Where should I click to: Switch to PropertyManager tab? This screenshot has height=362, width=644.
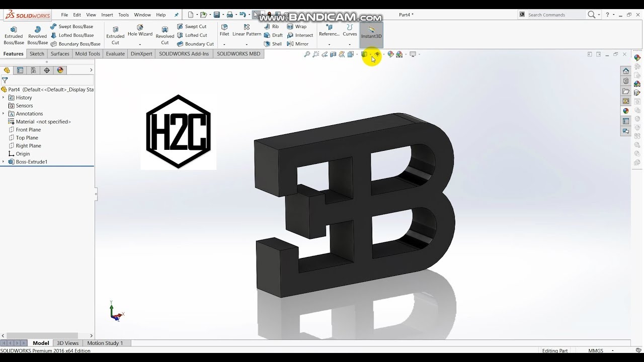click(20, 70)
